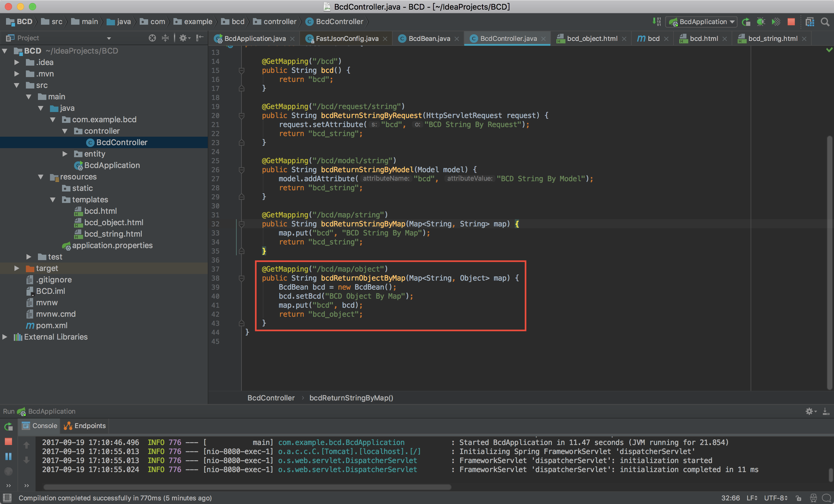Rerun application from Run panel
Viewport: 834px width, 504px height.
click(8, 427)
